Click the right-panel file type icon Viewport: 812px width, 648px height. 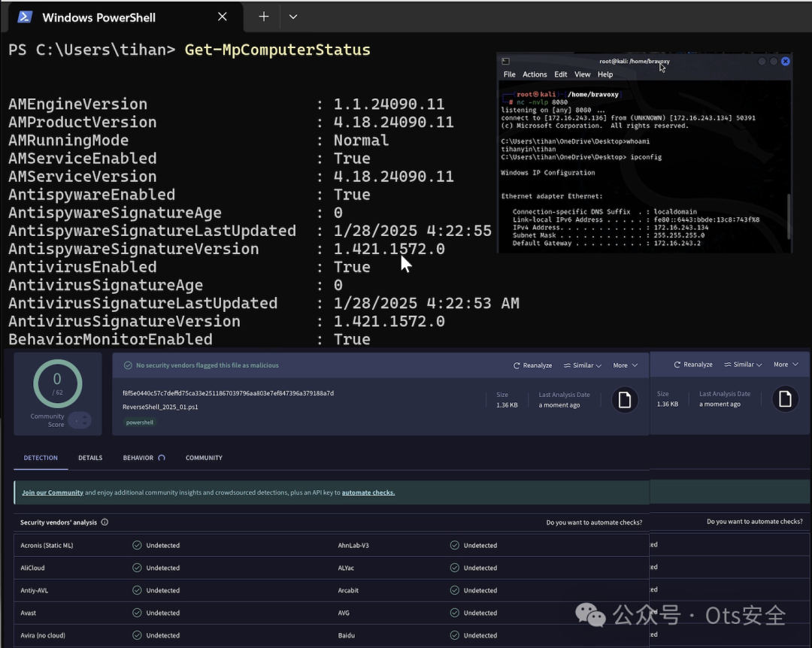click(x=785, y=399)
